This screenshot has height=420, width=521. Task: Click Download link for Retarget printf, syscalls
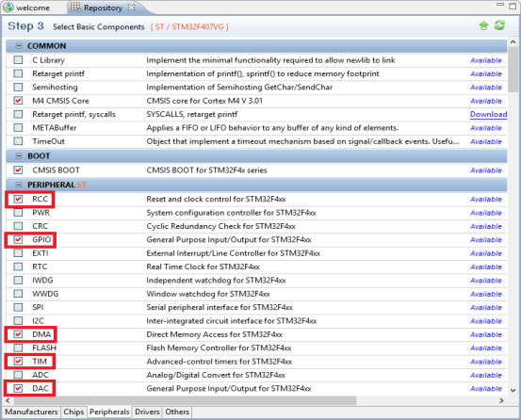tap(488, 114)
